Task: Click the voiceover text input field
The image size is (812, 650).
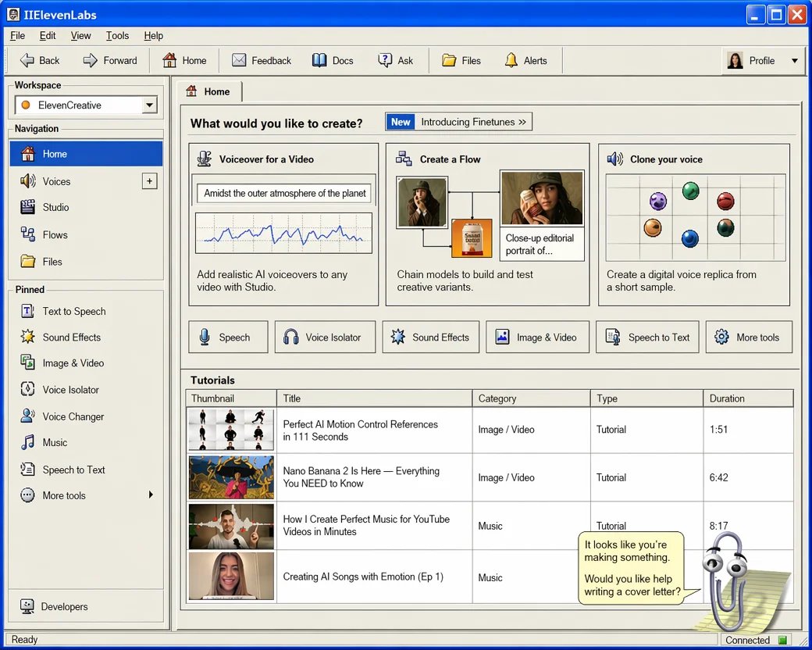Action: [x=284, y=193]
